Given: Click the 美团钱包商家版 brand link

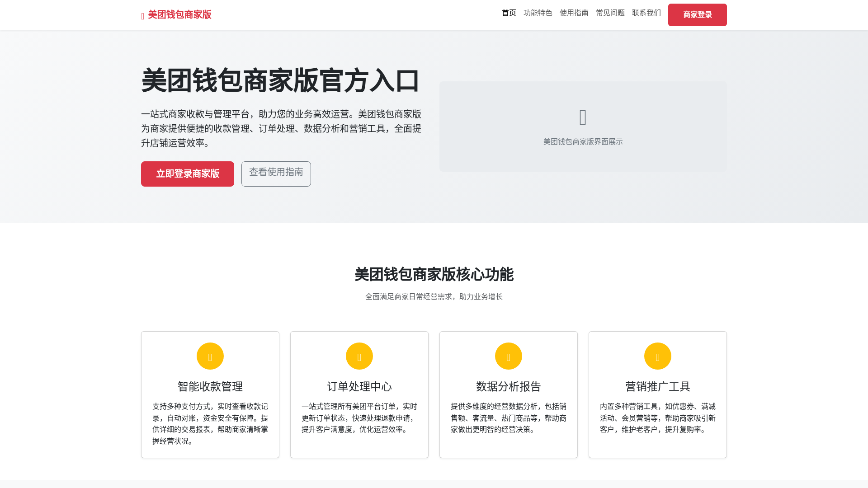Looking at the screenshot, I should 176,15.
